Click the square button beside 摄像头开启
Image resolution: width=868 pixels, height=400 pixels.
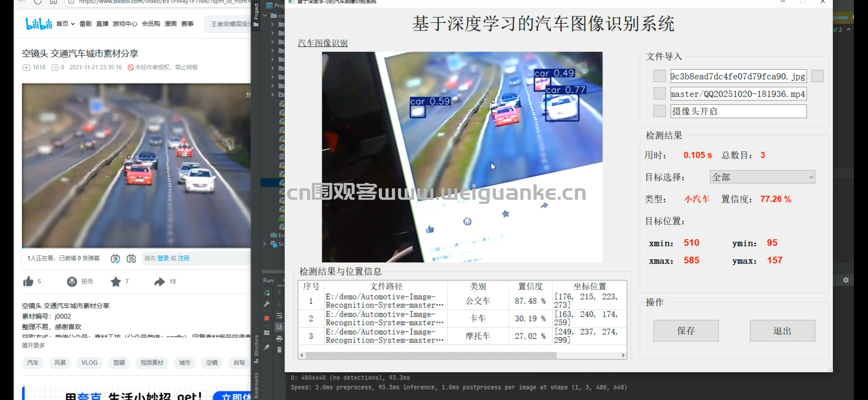[659, 111]
